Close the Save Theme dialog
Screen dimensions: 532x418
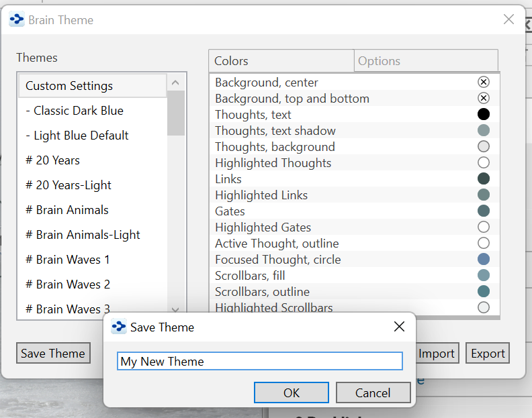click(399, 327)
